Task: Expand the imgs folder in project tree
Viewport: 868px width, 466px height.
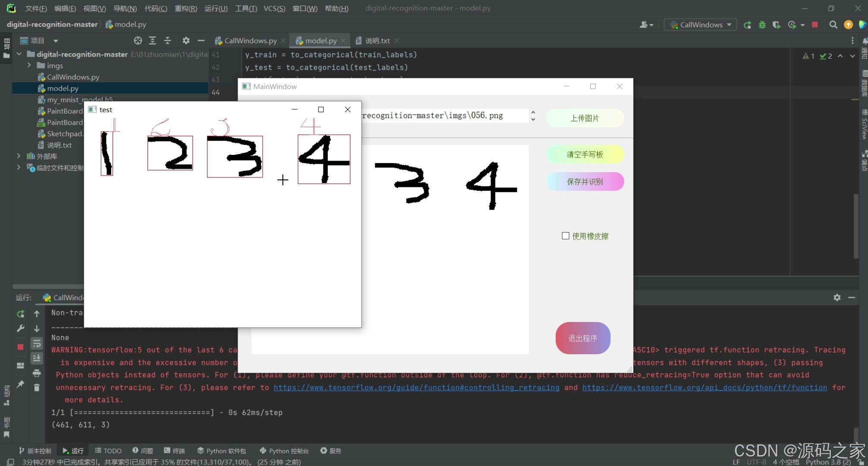Action: (x=29, y=65)
